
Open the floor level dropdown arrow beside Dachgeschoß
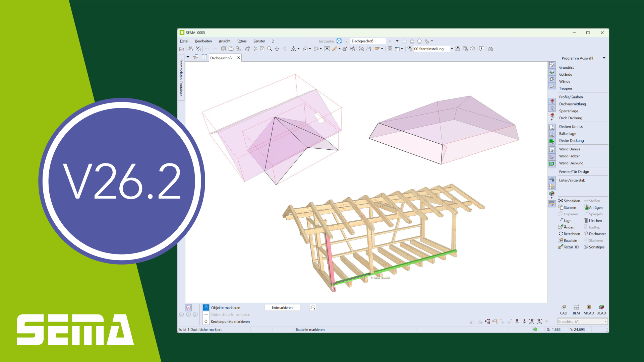tap(397, 41)
